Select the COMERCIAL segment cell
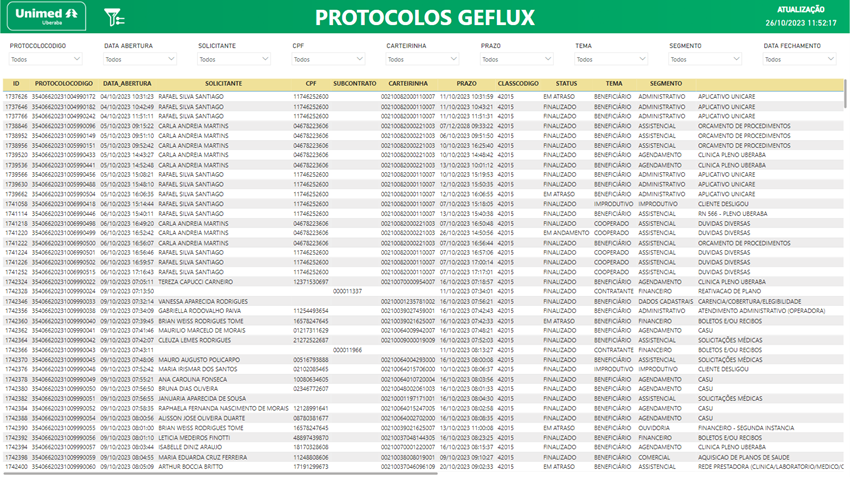 tap(653, 457)
